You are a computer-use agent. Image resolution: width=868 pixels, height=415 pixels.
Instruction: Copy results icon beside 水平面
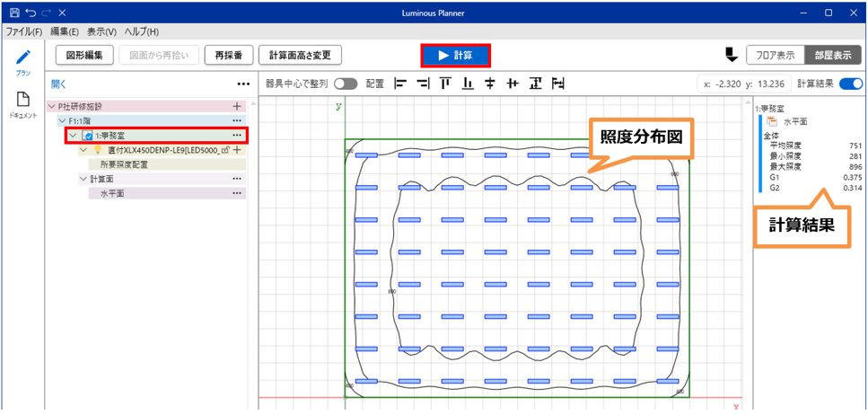(x=771, y=121)
